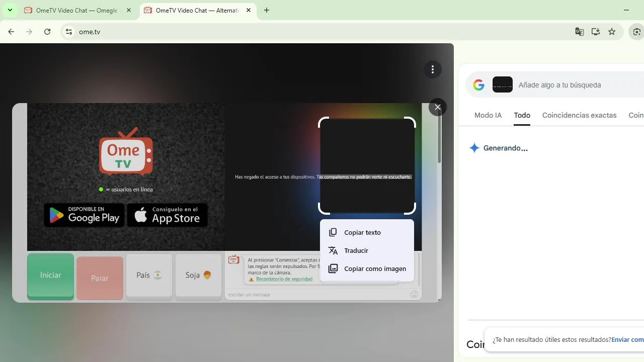Viewport: 644px width, 362px height.
Task: Click the install app icon
Action: point(596,32)
